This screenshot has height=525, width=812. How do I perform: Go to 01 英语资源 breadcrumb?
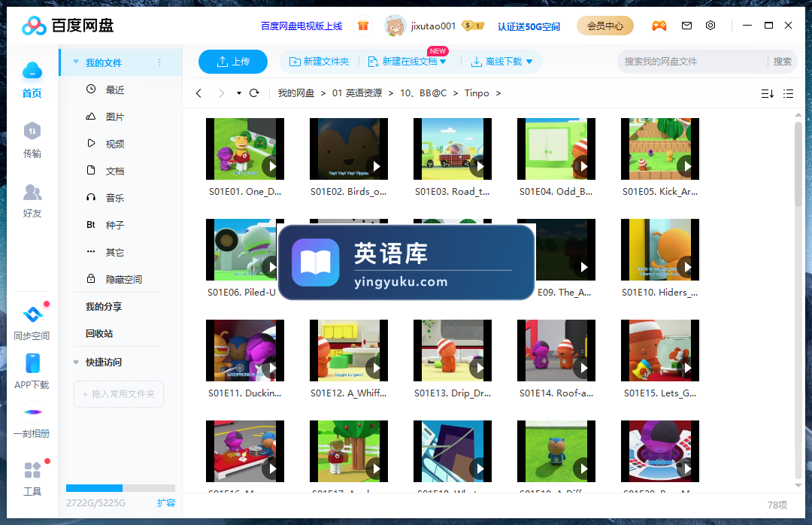pos(357,93)
